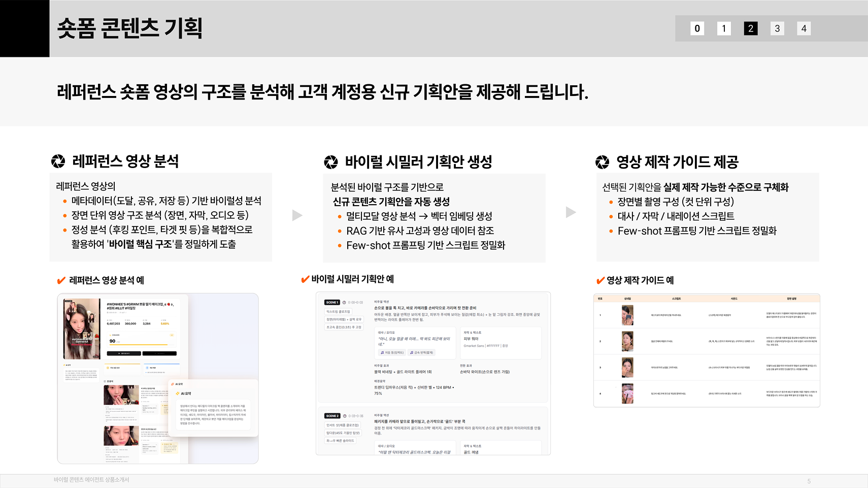Image resolution: width=868 pixels, height=488 pixels.
Task: Click the orange checkmark beside 레퍼런스 영상 분석 예
Action: pyautogui.click(x=60, y=279)
